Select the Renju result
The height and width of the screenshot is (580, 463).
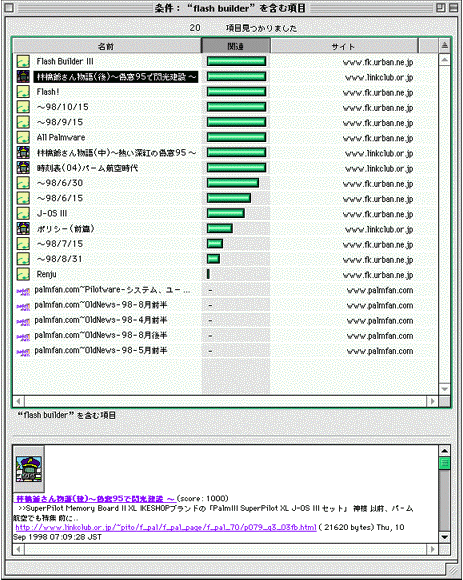[46, 274]
